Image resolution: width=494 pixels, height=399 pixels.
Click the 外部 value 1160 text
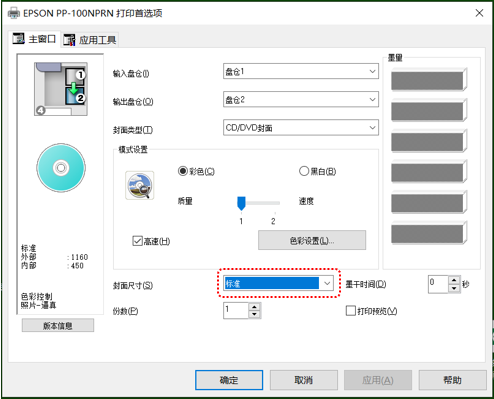(x=79, y=257)
